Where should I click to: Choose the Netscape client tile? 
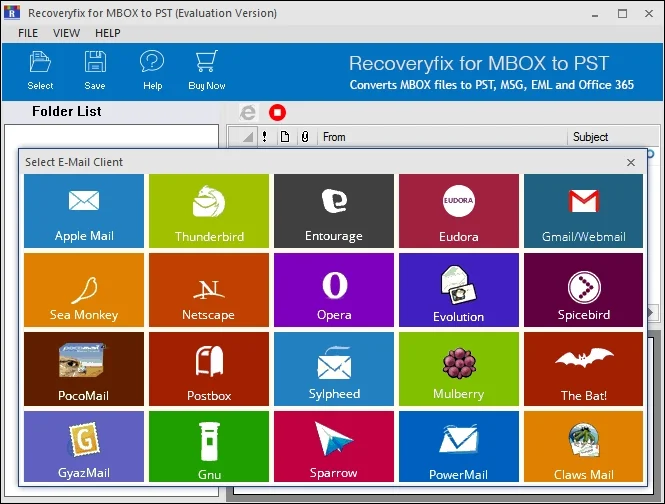209,290
